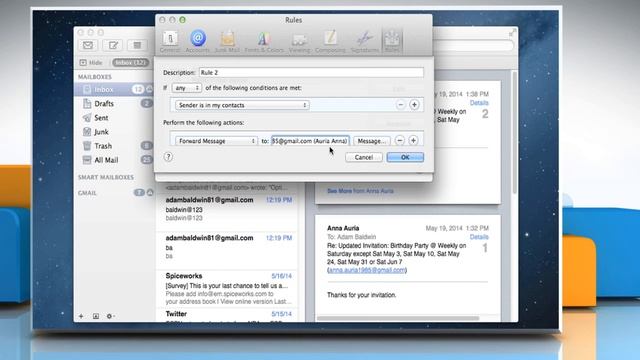
Task: Select the Inbox favorites pill
Action: 130,62
